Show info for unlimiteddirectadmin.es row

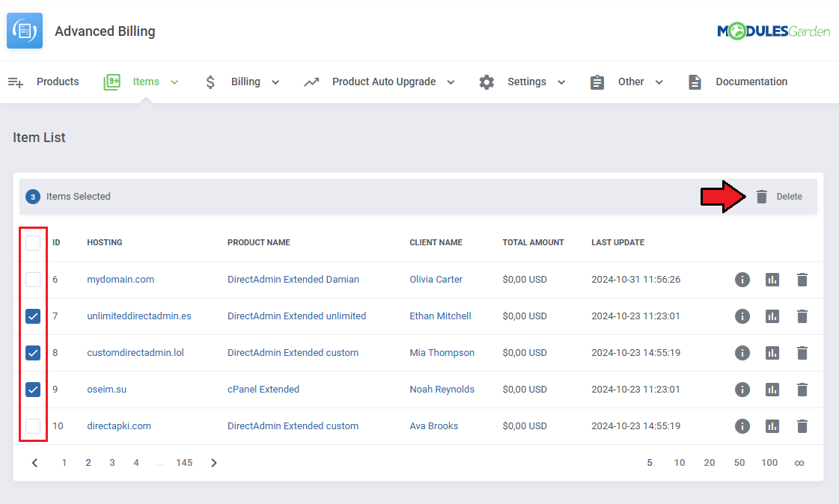click(742, 316)
